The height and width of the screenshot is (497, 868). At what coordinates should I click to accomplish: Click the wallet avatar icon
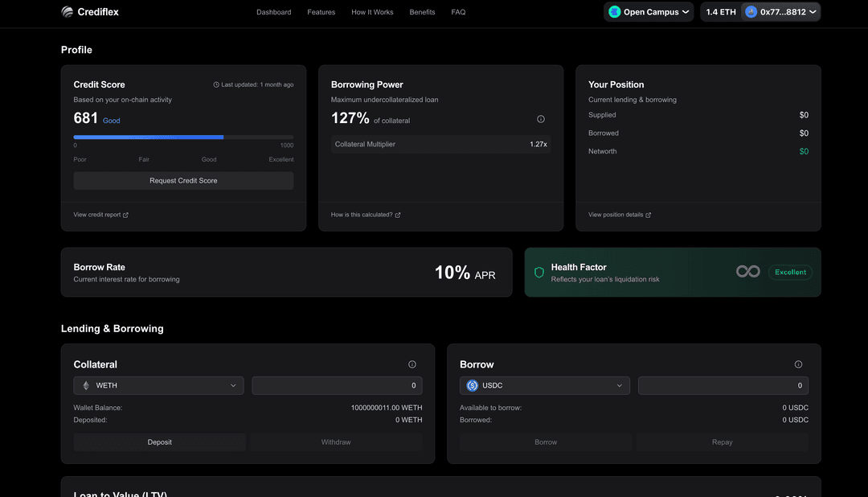click(751, 12)
